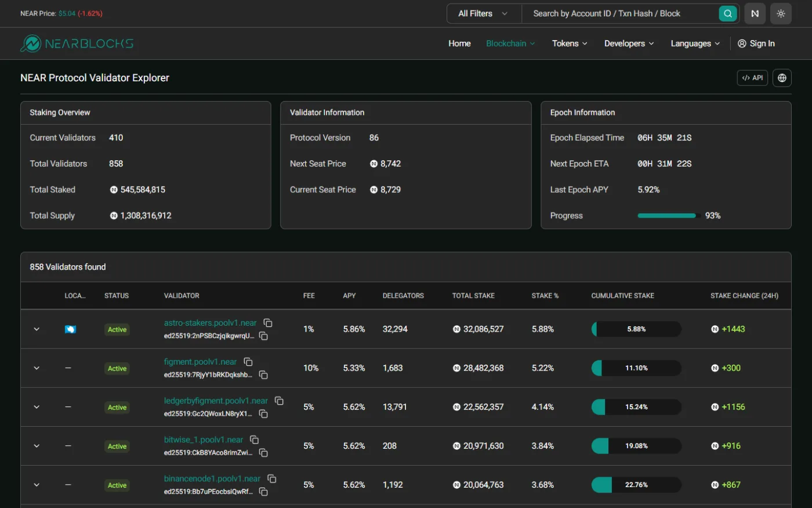The width and height of the screenshot is (812, 508).
Task: Open bitwise_1.poolv1.near validator link
Action: (204, 439)
